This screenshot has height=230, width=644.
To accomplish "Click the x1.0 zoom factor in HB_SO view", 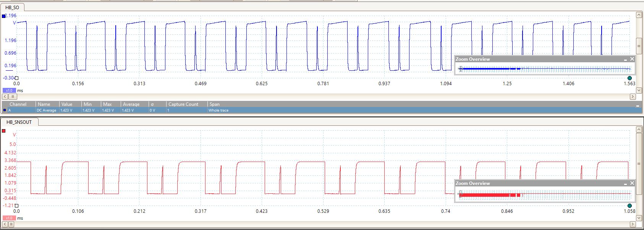I will (9, 91).
